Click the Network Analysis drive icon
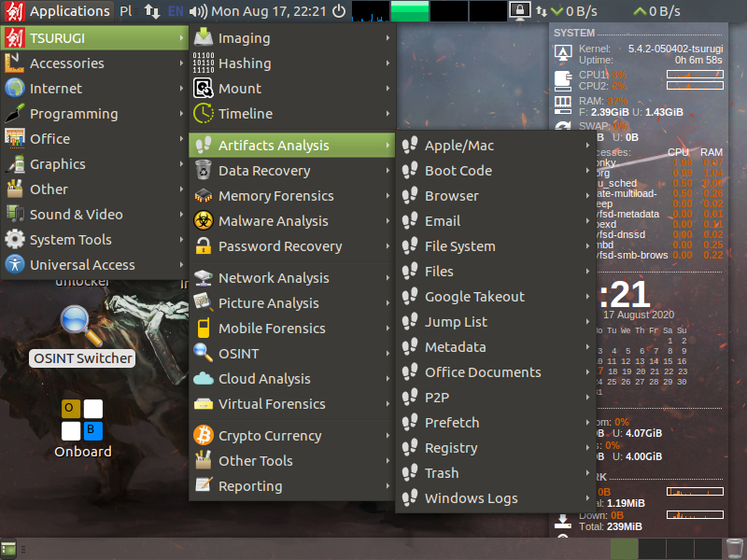747x560 pixels. pos(204,277)
